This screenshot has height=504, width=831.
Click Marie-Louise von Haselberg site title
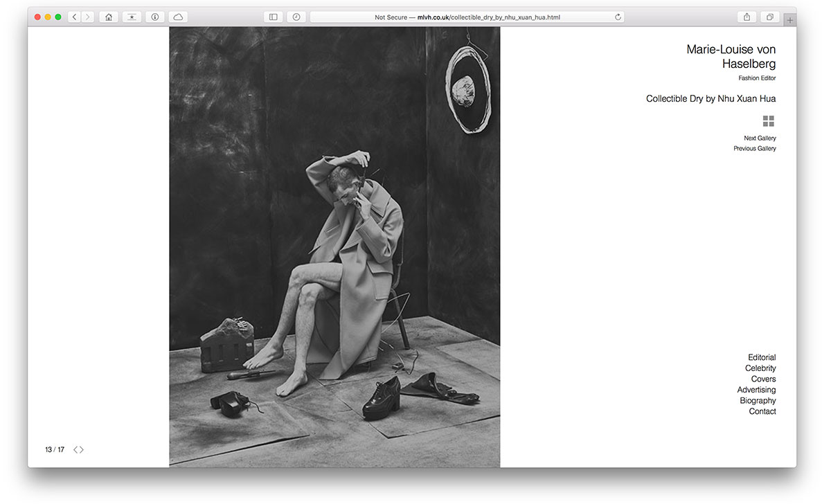tap(731, 57)
